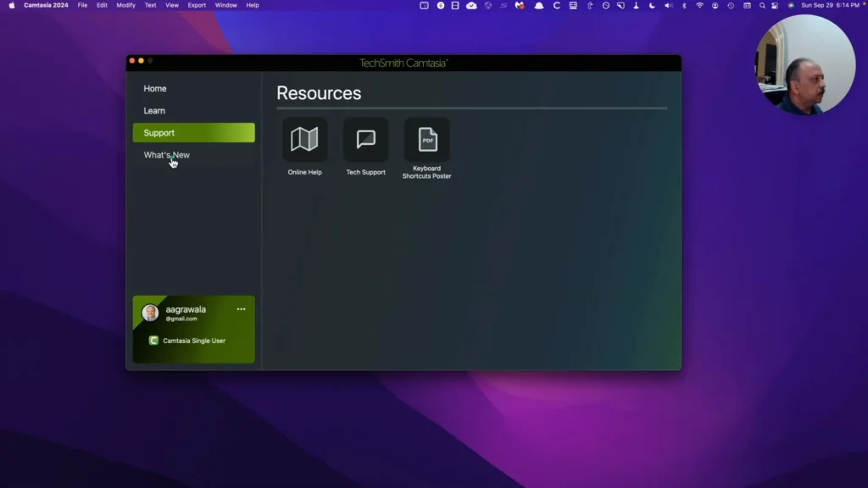
Task: Open the Export menu
Action: tap(197, 5)
